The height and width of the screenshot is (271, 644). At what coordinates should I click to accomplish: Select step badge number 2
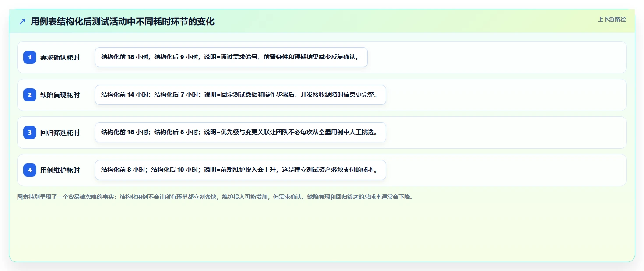(x=30, y=95)
